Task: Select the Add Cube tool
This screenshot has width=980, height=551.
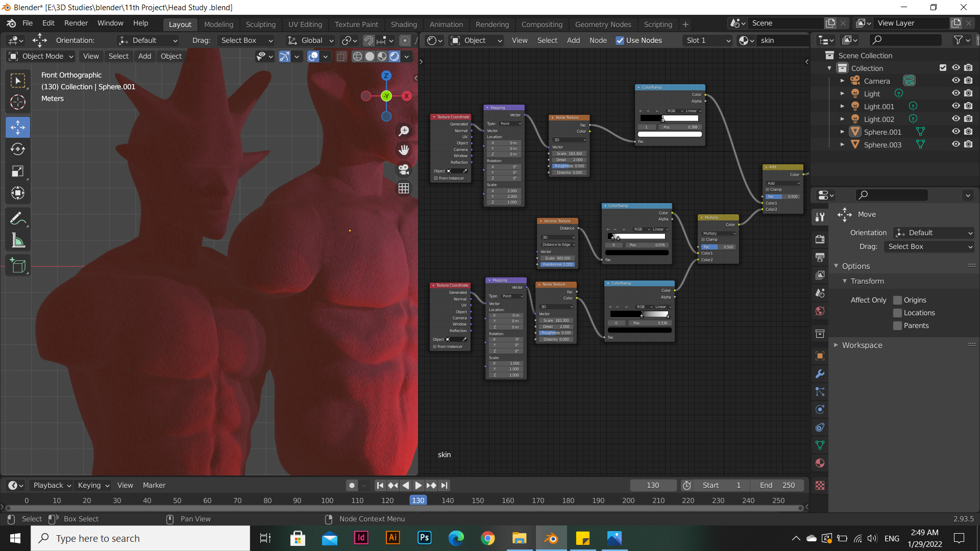Action: 18,266
